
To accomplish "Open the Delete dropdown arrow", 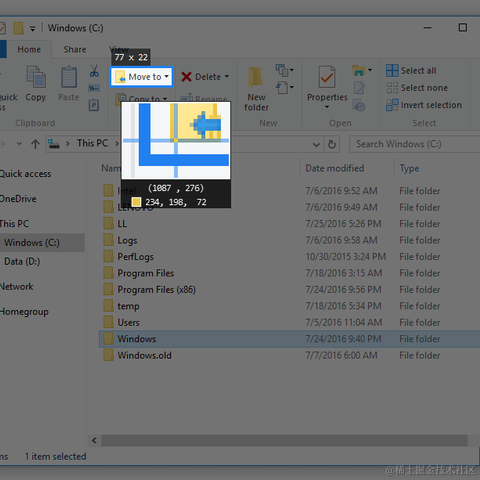I will point(227,77).
